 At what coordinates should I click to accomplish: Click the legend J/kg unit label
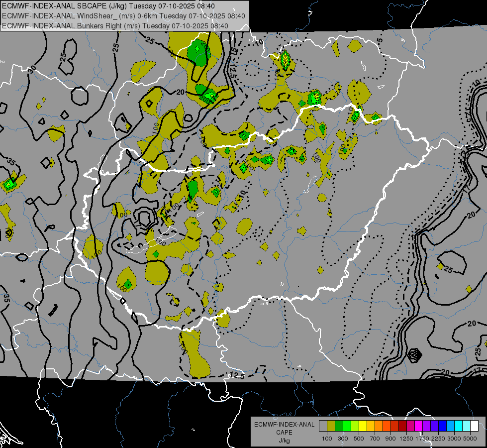pos(284,441)
